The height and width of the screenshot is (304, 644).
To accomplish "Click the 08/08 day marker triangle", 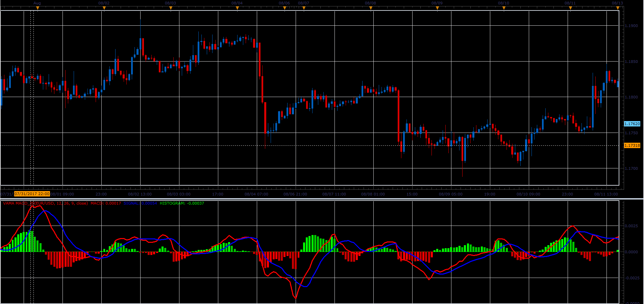I will coord(371,8).
